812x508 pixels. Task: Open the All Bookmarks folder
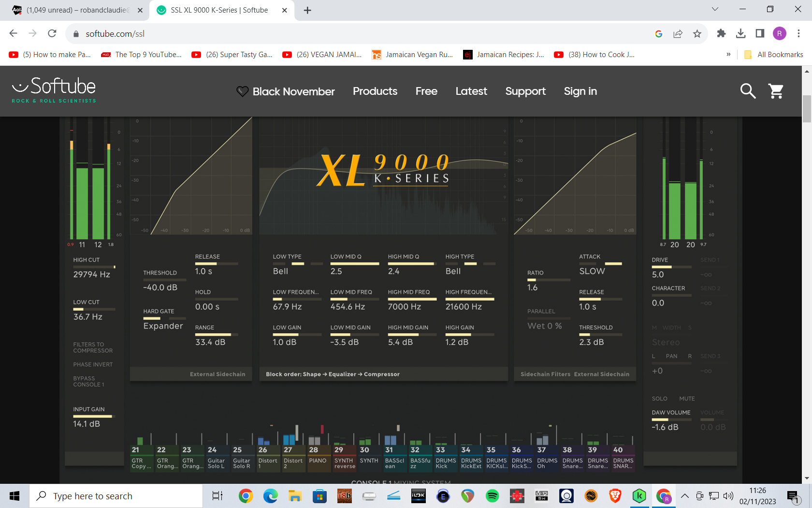coord(773,55)
